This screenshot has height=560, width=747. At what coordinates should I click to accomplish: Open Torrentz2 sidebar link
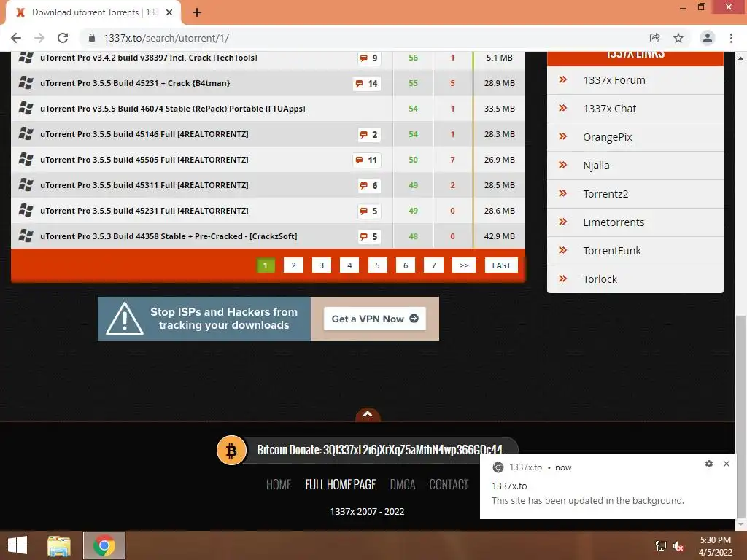[x=605, y=194]
